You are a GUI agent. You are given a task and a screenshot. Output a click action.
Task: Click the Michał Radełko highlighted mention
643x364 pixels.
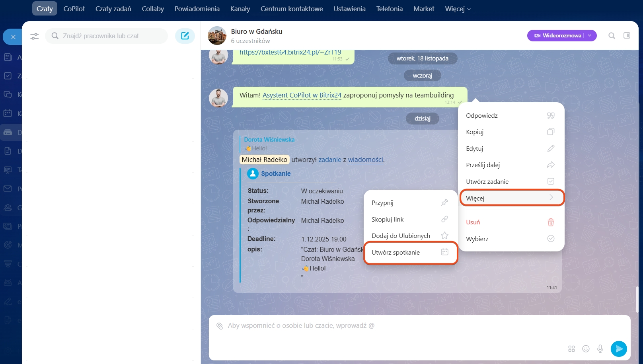pos(265,160)
